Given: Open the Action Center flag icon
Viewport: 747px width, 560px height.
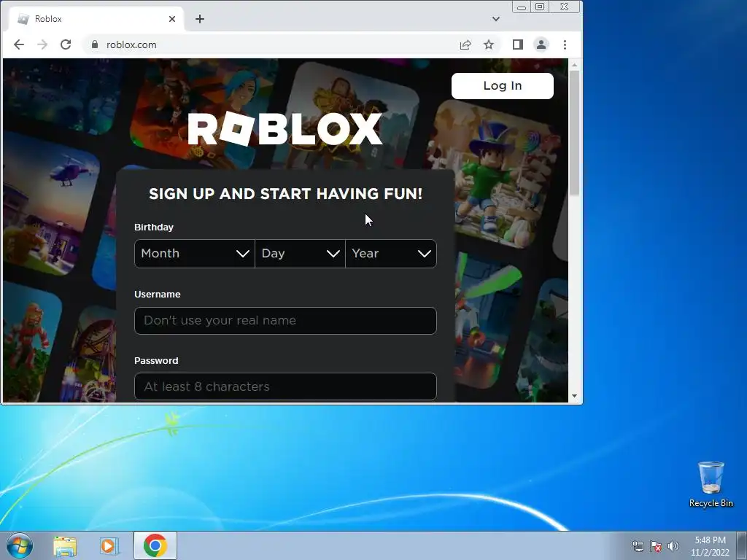Looking at the screenshot, I should coord(656,547).
